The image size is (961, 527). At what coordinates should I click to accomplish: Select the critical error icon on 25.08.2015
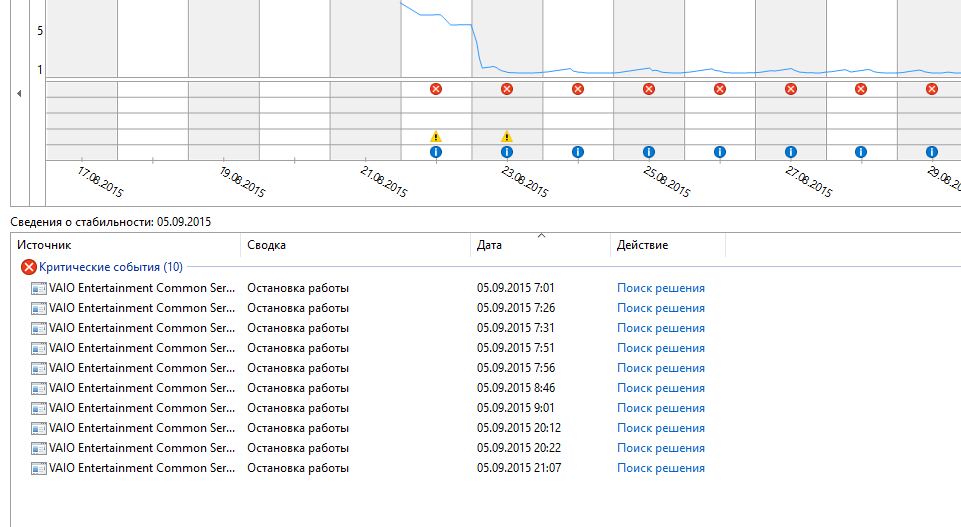[648, 89]
